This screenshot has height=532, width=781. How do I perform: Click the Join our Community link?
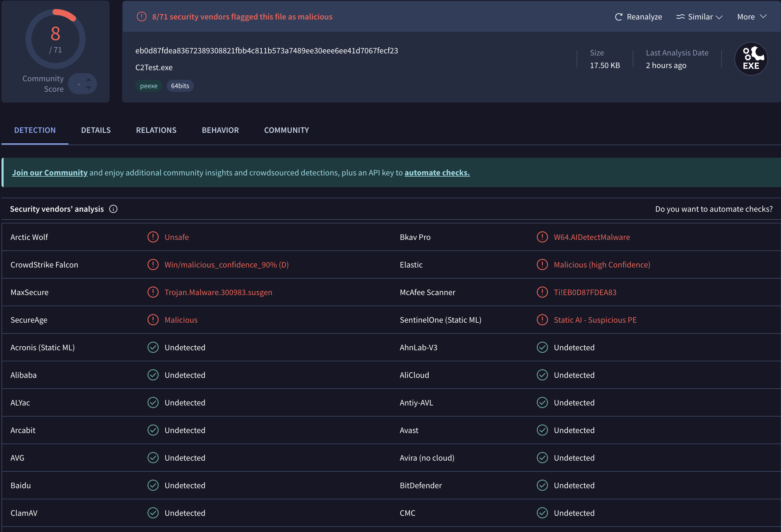[x=50, y=172]
